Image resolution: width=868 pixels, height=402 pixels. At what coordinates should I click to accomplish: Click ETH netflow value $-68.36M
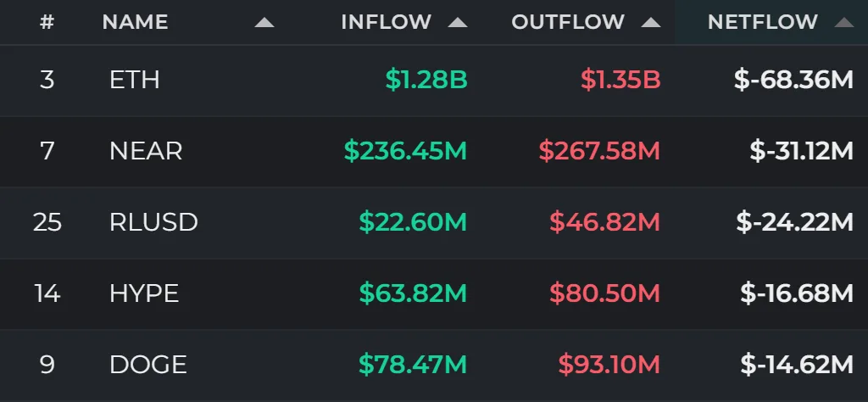coord(793,81)
